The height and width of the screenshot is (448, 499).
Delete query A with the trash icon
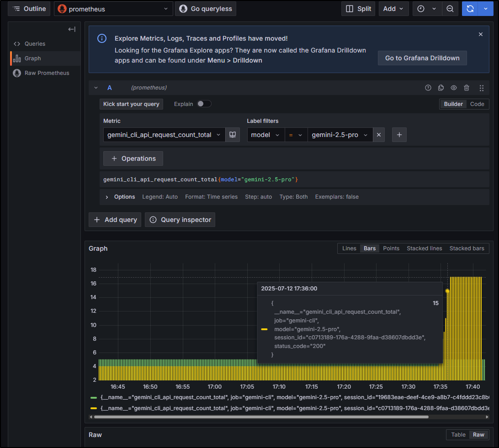pyautogui.click(x=467, y=88)
